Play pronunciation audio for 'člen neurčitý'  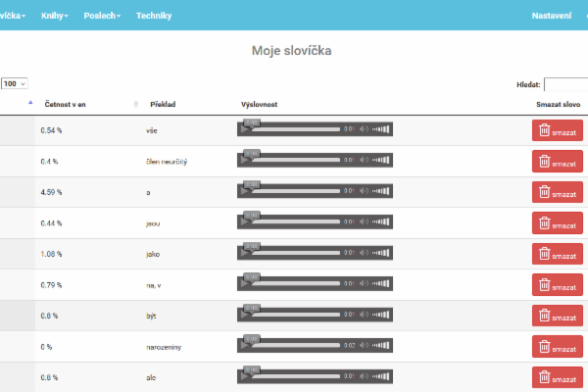[x=245, y=161]
